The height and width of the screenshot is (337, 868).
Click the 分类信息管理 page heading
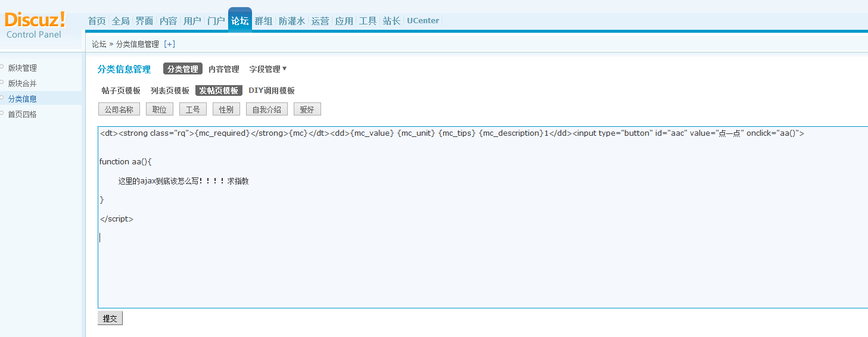124,69
